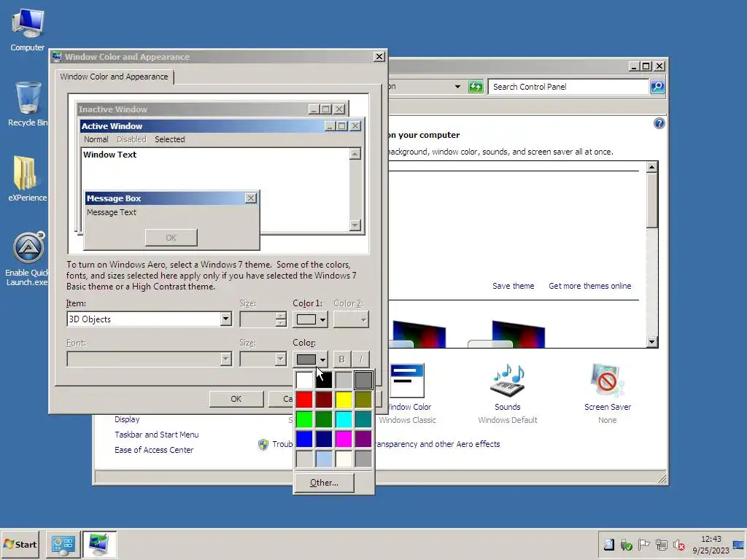Pick the bright green color swatch
This screenshot has width=747, height=560.
(x=304, y=419)
